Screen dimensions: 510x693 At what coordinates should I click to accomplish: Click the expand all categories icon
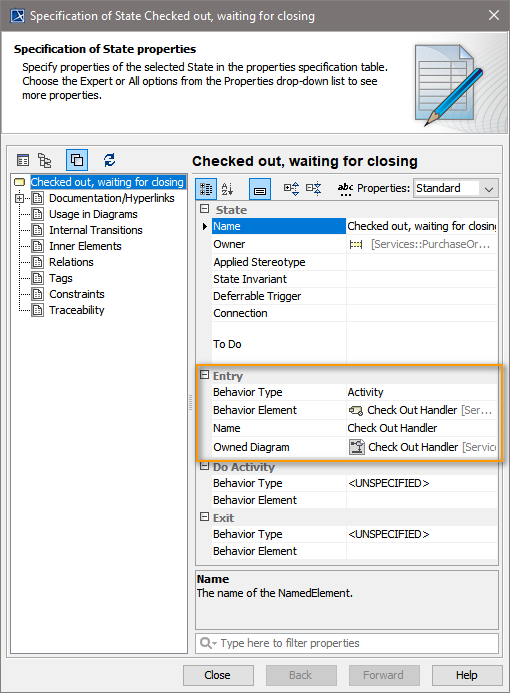point(291,189)
